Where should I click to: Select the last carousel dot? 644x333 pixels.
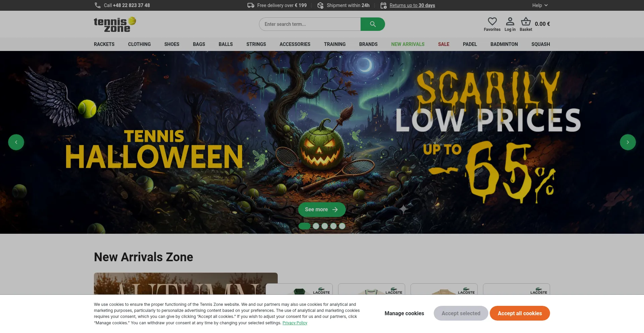pyautogui.click(x=342, y=226)
